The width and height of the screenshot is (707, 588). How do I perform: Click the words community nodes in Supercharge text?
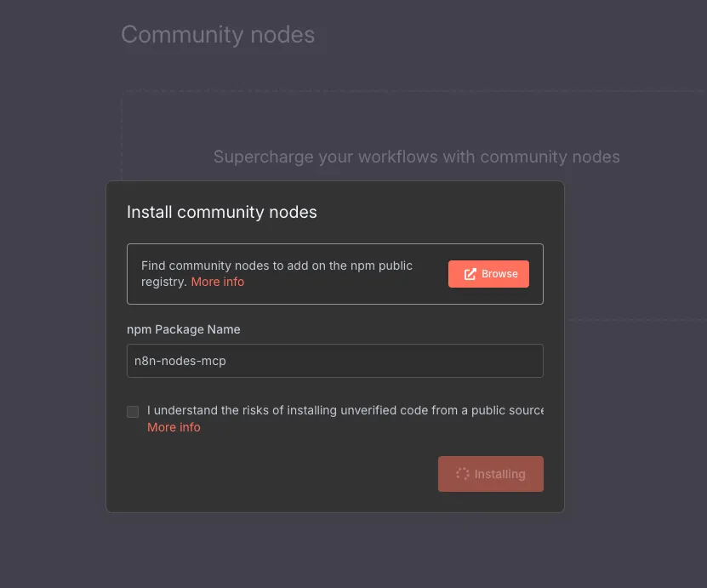pyautogui.click(x=550, y=157)
